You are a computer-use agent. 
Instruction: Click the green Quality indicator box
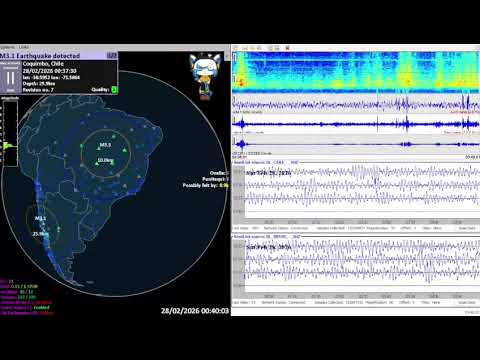114,89
